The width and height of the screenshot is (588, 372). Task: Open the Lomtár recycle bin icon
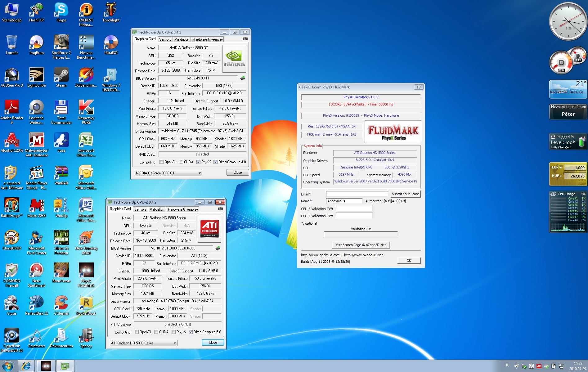[x=11, y=45]
